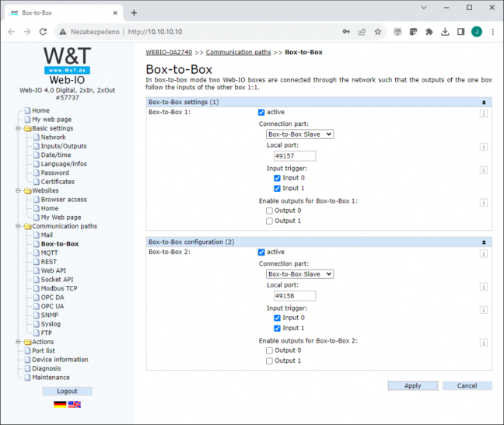Image resolution: width=504 pixels, height=425 pixels.
Task: Open the downloads icon in toolbar
Action: point(445,31)
